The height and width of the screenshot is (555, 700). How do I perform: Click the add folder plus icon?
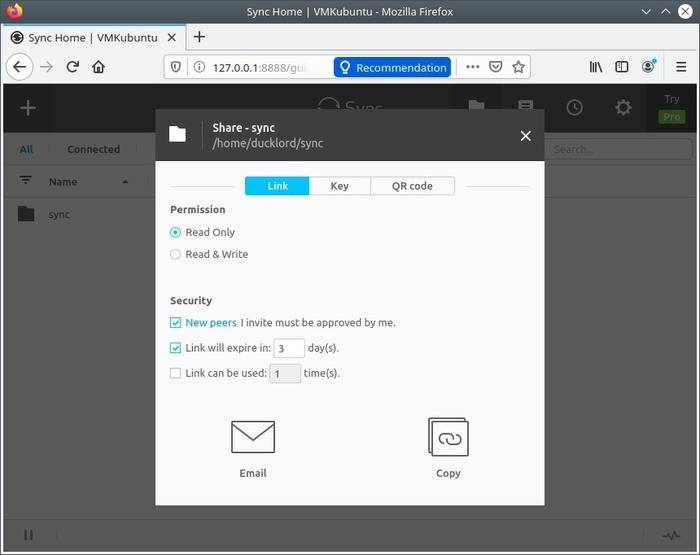[28, 108]
